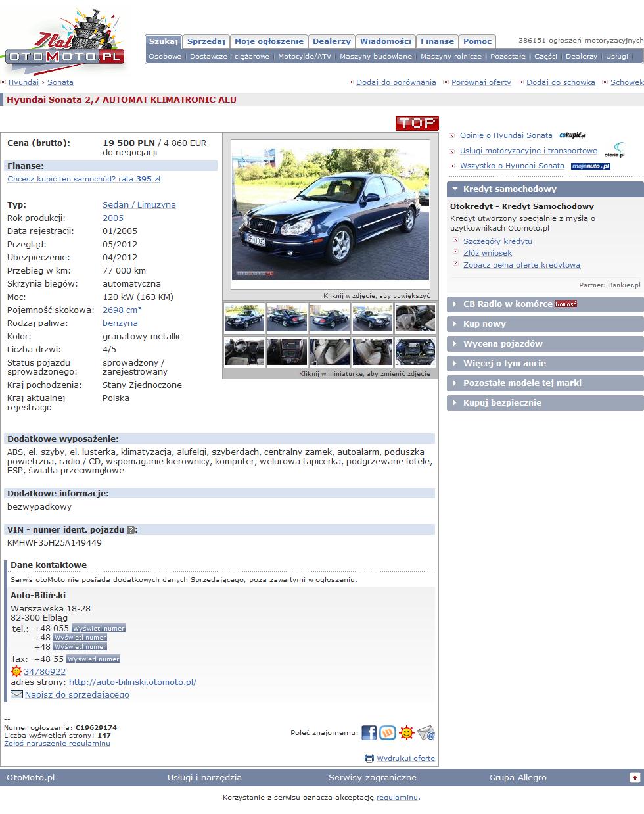Viewport: 644px width, 814px height.
Task: Open Serwisy zagraniczne in the footer
Action: (373, 777)
